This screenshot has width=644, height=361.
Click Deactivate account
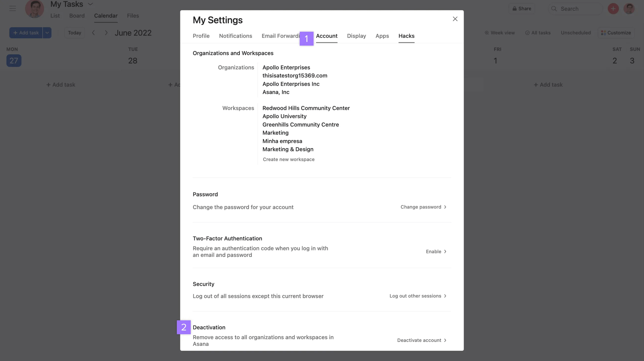[x=422, y=340]
